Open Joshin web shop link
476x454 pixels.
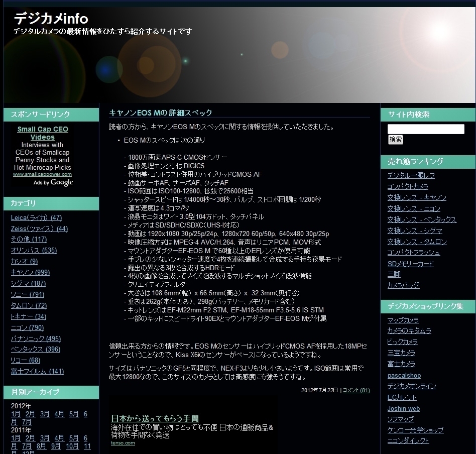pyautogui.click(x=404, y=409)
